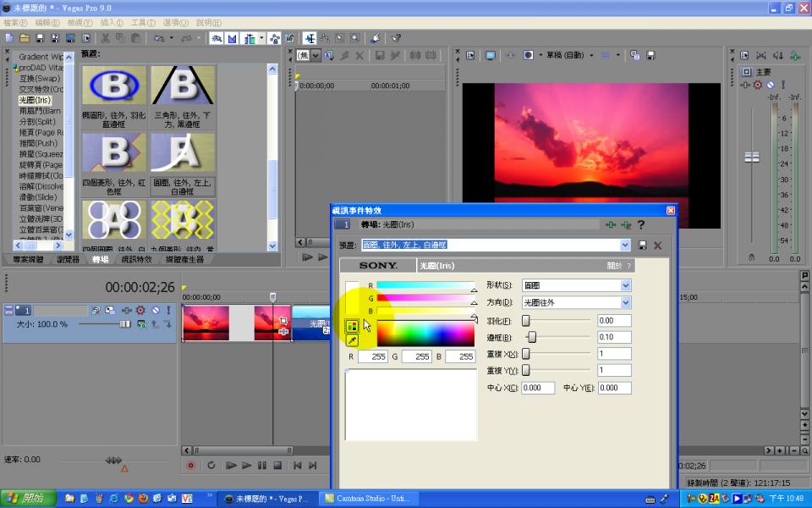Open the 方向 (direction) dropdown
Image resolution: width=812 pixels, height=508 pixels.
pos(625,302)
